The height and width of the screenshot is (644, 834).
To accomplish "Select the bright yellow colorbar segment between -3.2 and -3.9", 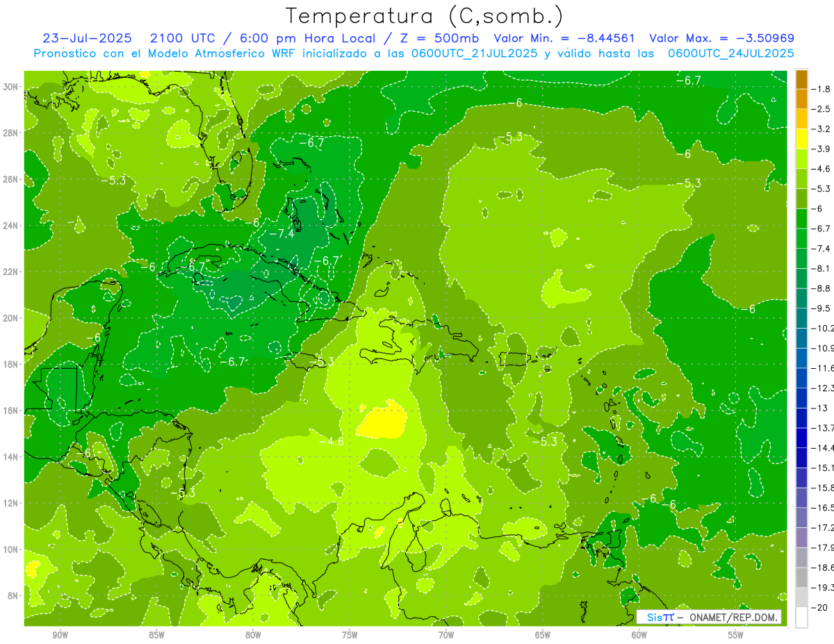I will pyautogui.click(x=801, y=139).
